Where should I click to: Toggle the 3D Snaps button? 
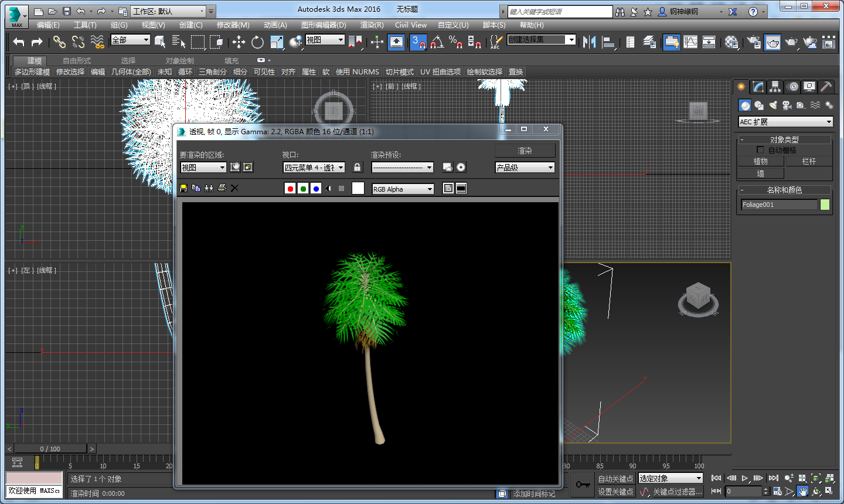(x=418, y=42)
